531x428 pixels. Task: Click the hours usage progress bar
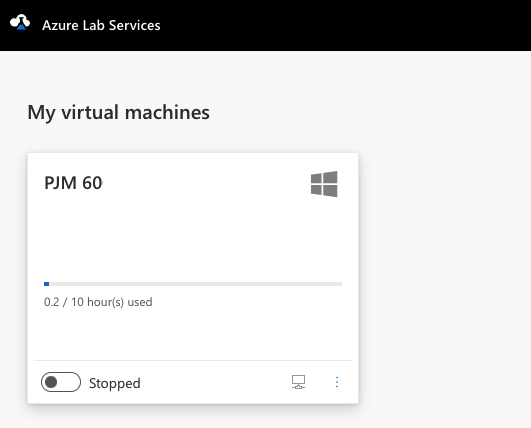193,284
